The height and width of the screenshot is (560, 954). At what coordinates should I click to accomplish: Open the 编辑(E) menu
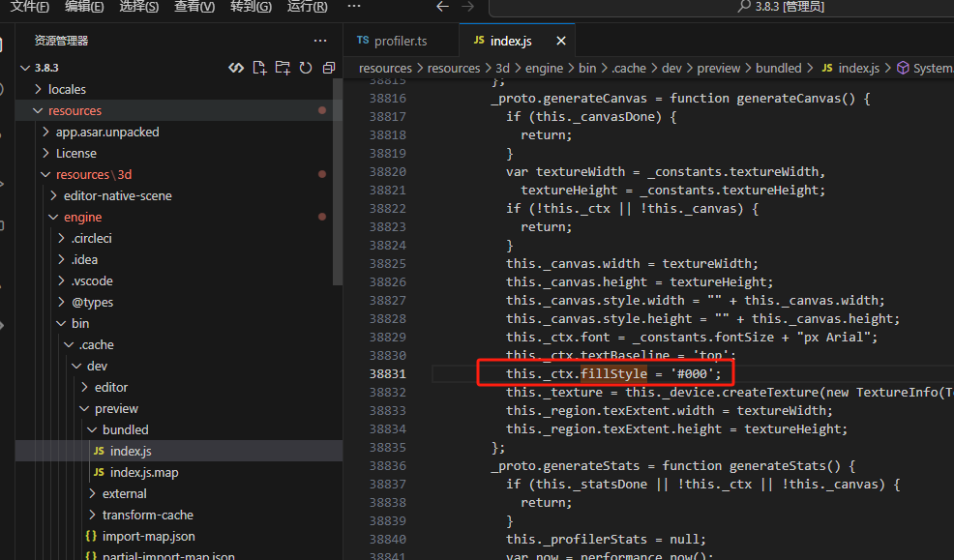point(84,7)
